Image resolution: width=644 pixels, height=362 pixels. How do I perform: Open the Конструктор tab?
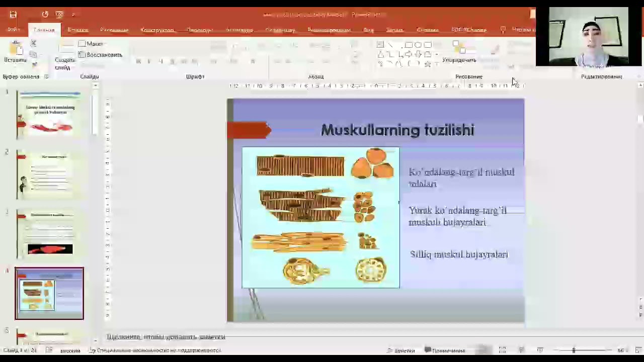click(x=157, y=30)
